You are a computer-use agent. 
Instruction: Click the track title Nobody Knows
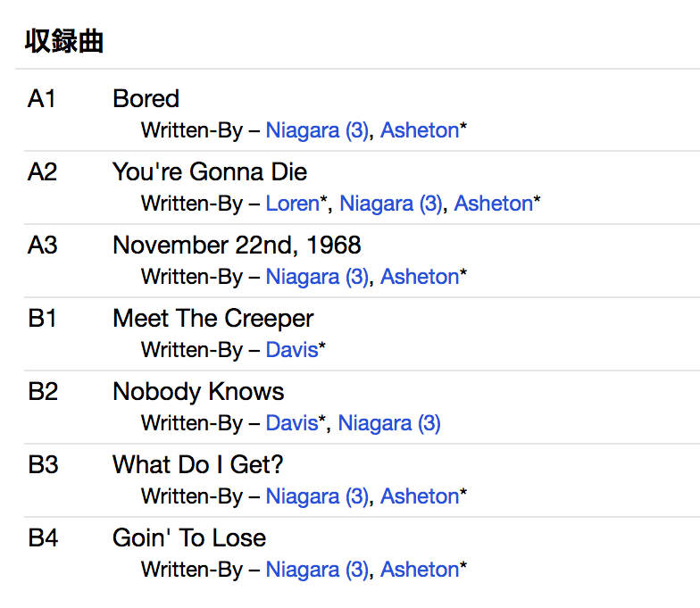[x=198, y=392]
